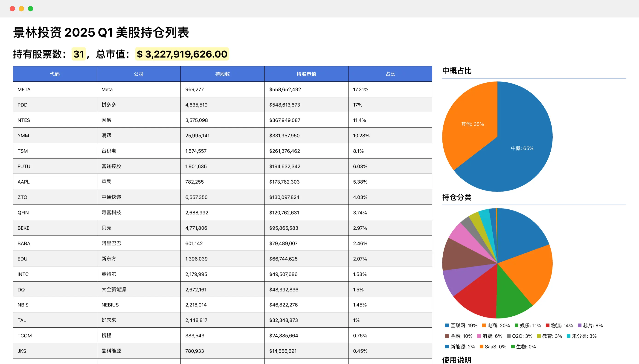Click the 奇富科技 company cell
Viewport: 639px width, 364px height.
tap(139, 213)
